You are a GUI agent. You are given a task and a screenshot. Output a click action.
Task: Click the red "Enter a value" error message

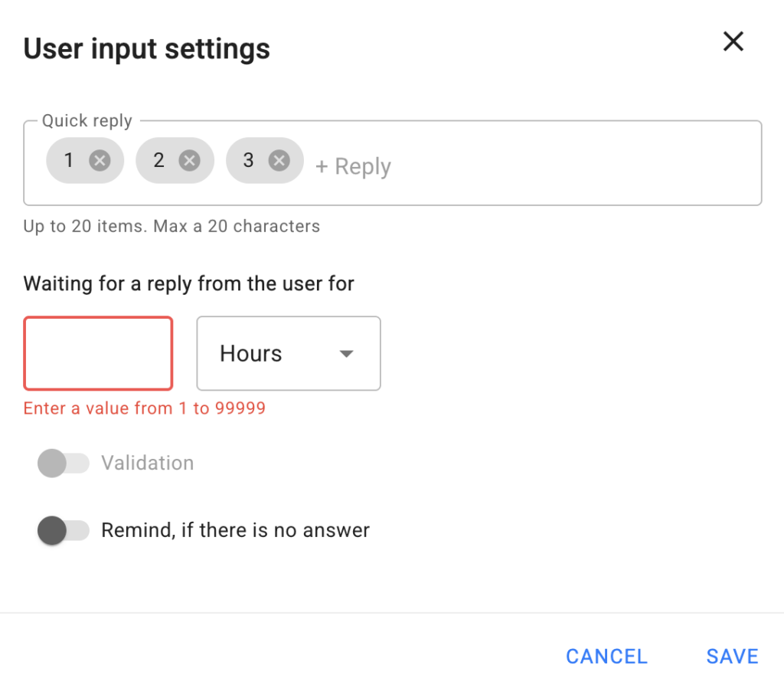point(145,408)
